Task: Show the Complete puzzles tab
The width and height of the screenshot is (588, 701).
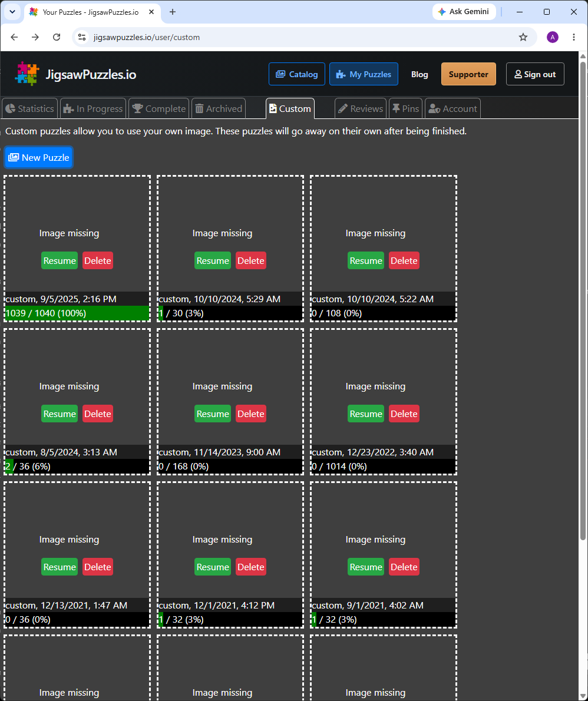Action: click(158, 108)
